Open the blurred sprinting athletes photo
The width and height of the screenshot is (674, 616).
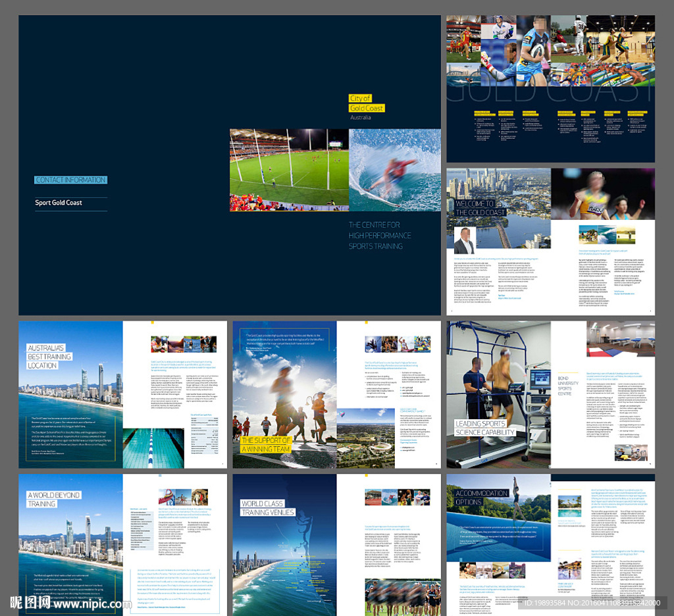[x=603, y=194]
